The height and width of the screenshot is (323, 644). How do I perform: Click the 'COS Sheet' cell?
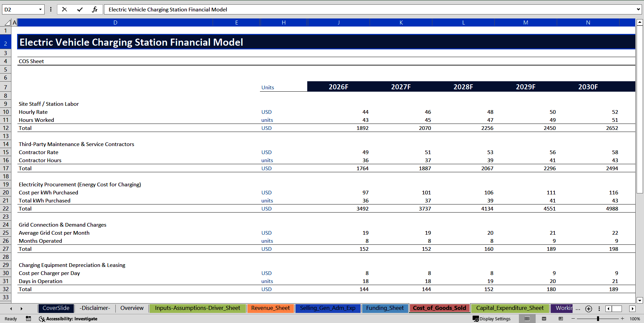31,61
